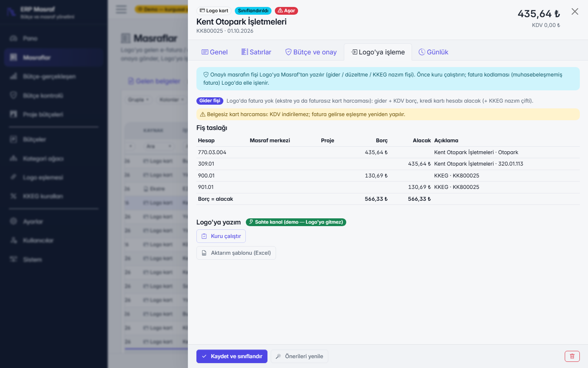Select account code 900.01

pos(206,175)
